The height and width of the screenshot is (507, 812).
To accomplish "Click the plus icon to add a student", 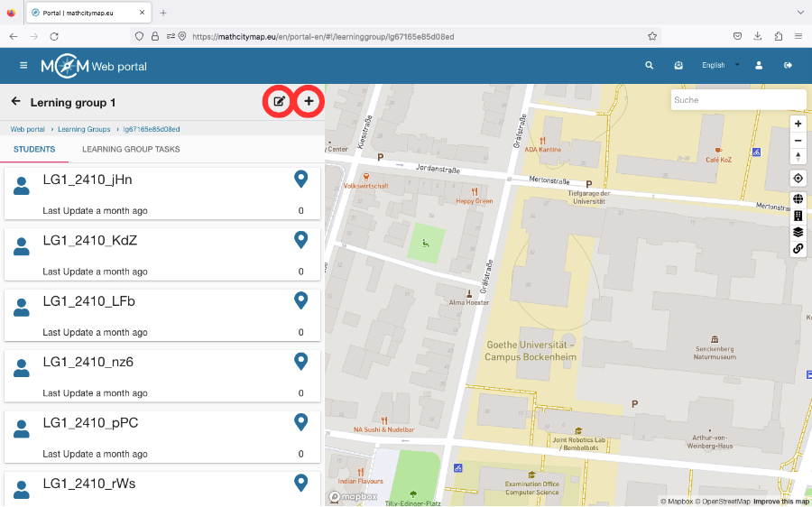I will 309,102.
